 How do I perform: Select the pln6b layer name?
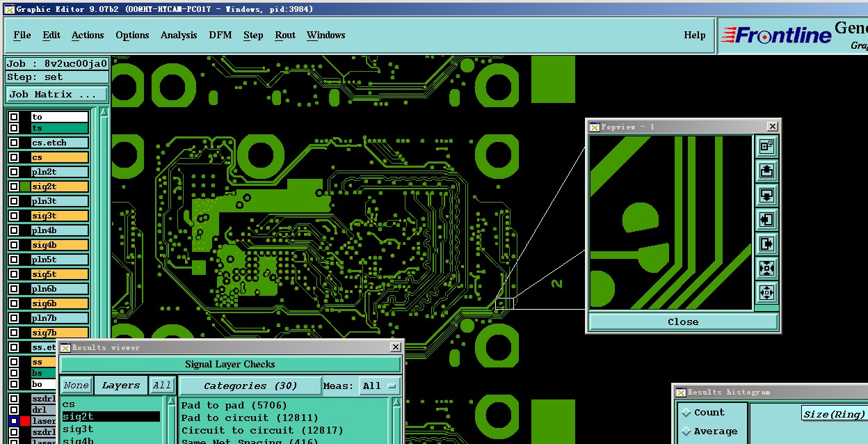click(60, 289)
